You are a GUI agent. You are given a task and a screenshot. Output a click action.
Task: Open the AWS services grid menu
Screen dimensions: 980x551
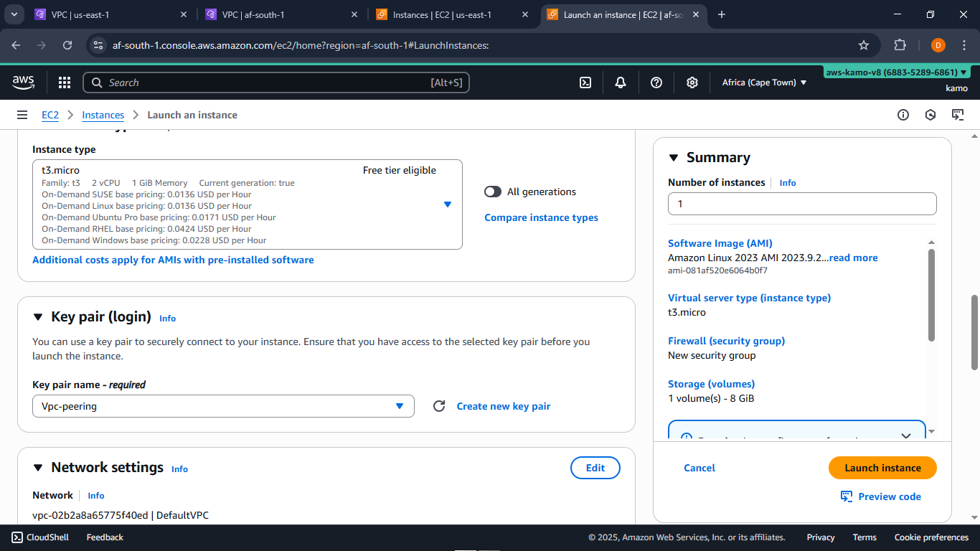click(65, 82)
